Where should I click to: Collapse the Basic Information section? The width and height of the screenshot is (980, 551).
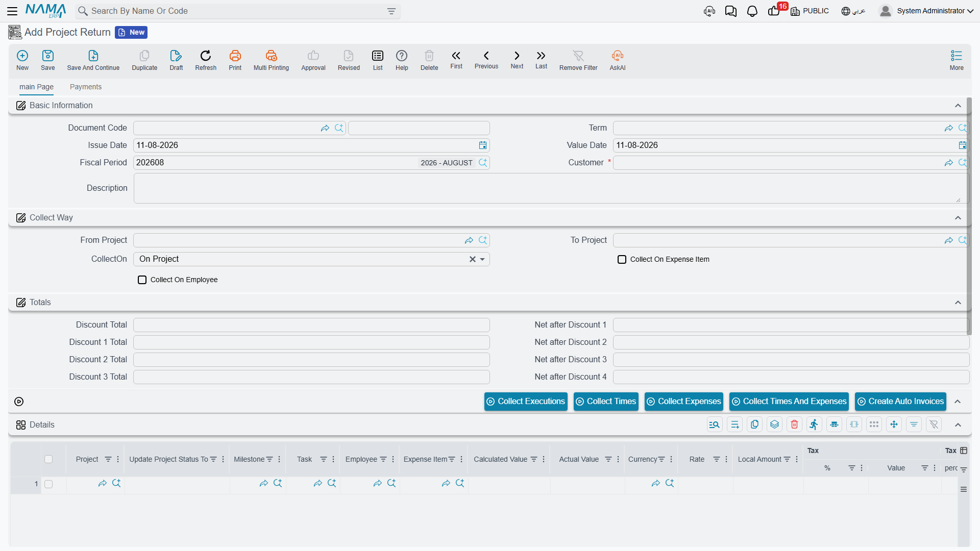tap(958, 106)
